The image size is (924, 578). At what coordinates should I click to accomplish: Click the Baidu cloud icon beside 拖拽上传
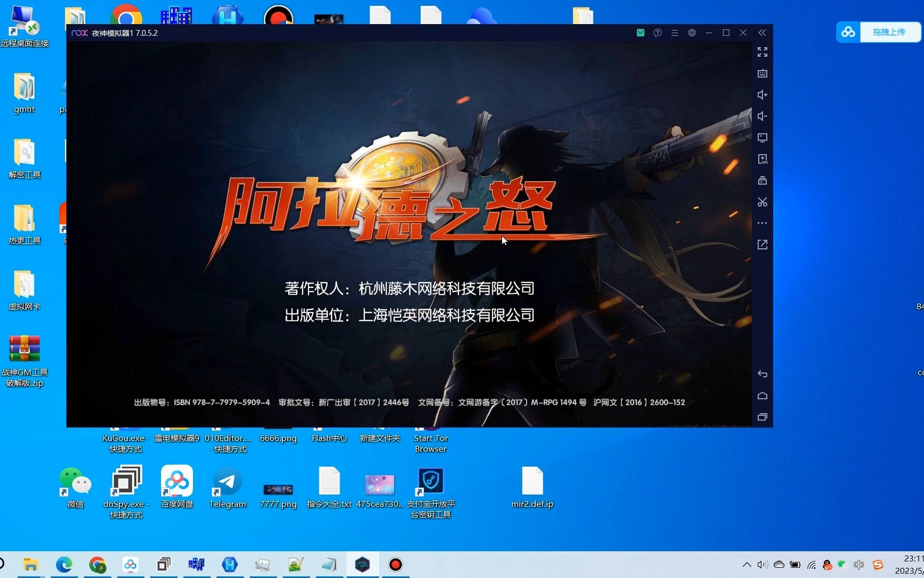849,32
